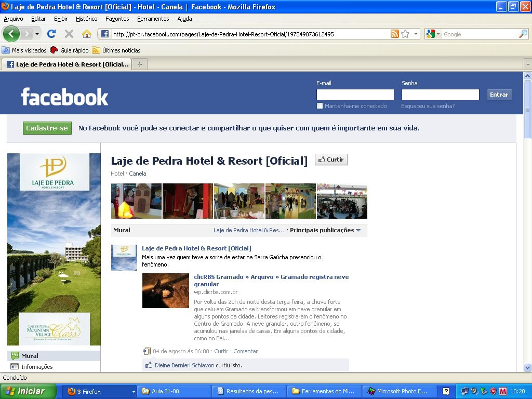Click the RSS feed icon in address bar

point(395,34)
